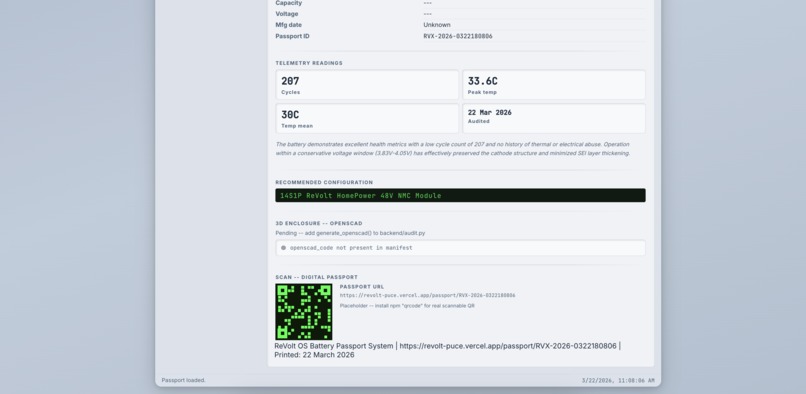Click the gray dot next to openscad_code message

point(283,248)
